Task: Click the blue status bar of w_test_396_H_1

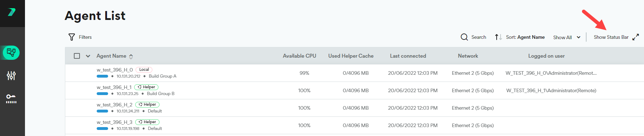Action: coord(102,94)
